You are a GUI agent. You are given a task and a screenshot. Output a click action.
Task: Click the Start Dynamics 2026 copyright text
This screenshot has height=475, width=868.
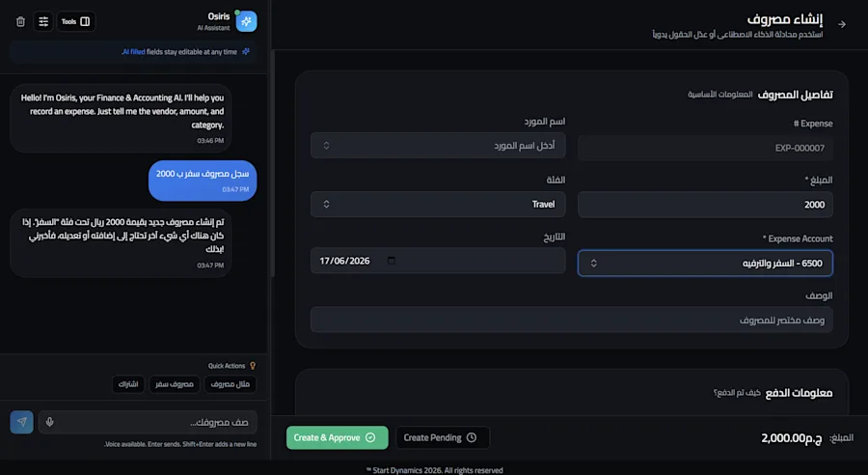tap(435, 470)
